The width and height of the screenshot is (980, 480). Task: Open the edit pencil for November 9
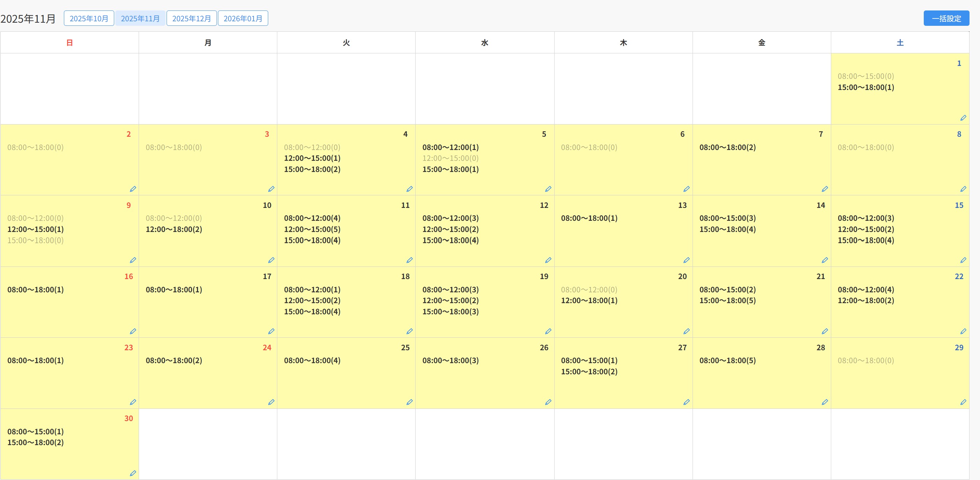point(133,260)
